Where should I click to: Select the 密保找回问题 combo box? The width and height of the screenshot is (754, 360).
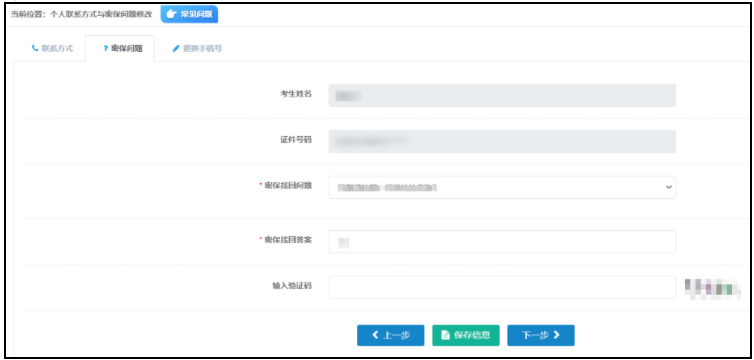pyautogui.click(x=502, y=187)
